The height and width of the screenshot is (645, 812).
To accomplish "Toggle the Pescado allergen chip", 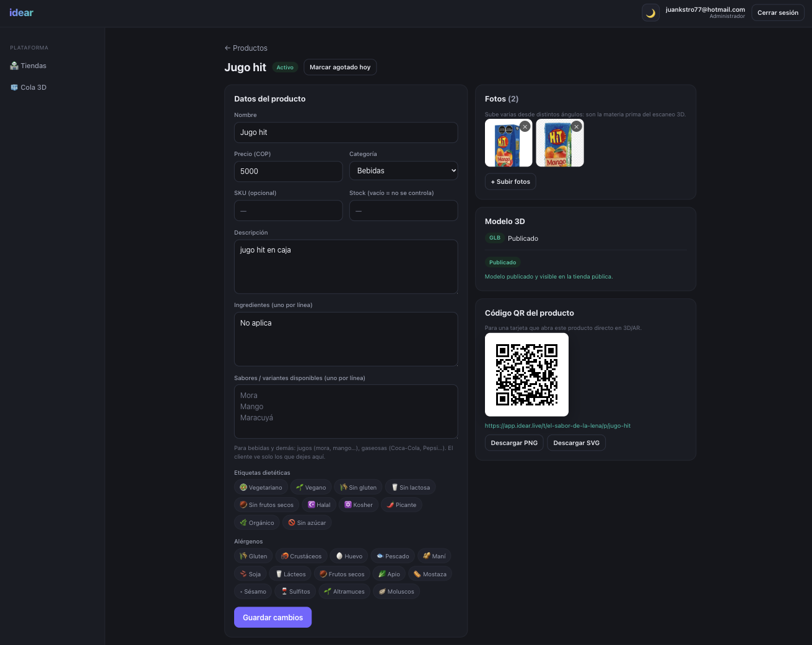I will coord(393,556).
